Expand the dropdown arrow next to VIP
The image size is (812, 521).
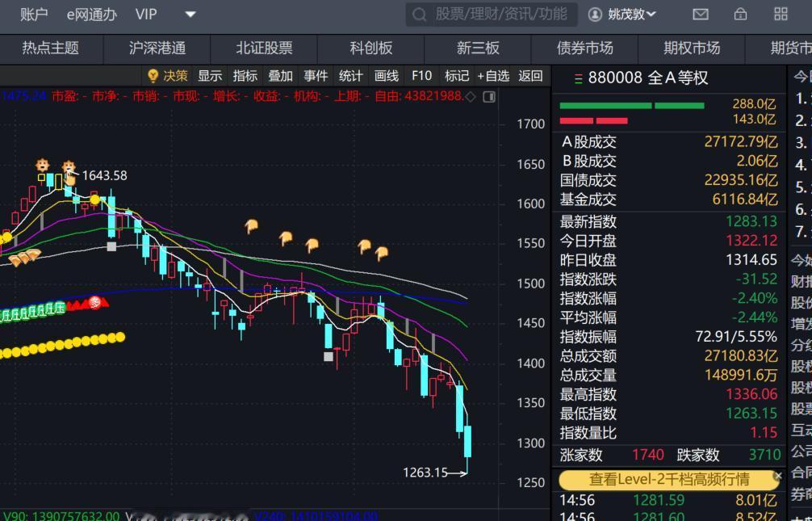[x=190, y=15]
